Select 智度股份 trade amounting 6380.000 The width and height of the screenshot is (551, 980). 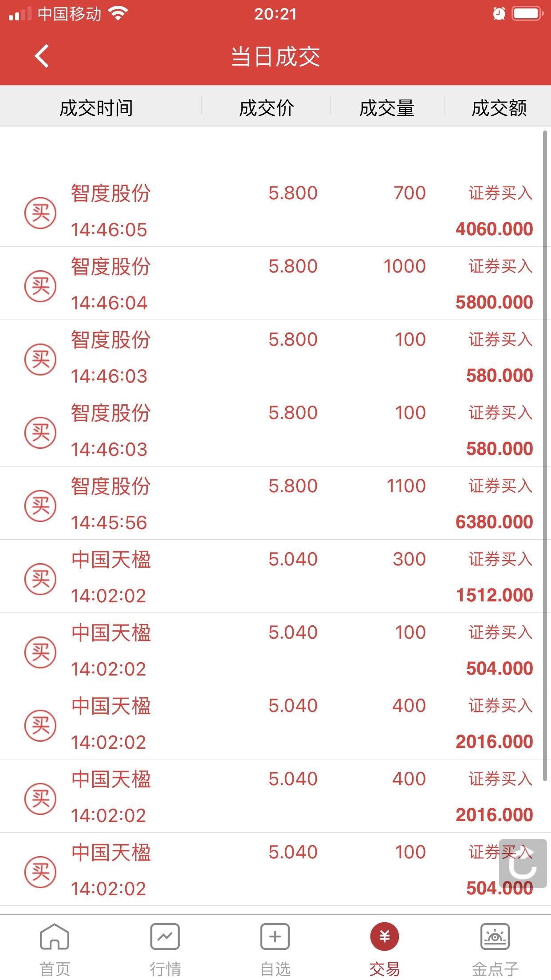(272, 503)
